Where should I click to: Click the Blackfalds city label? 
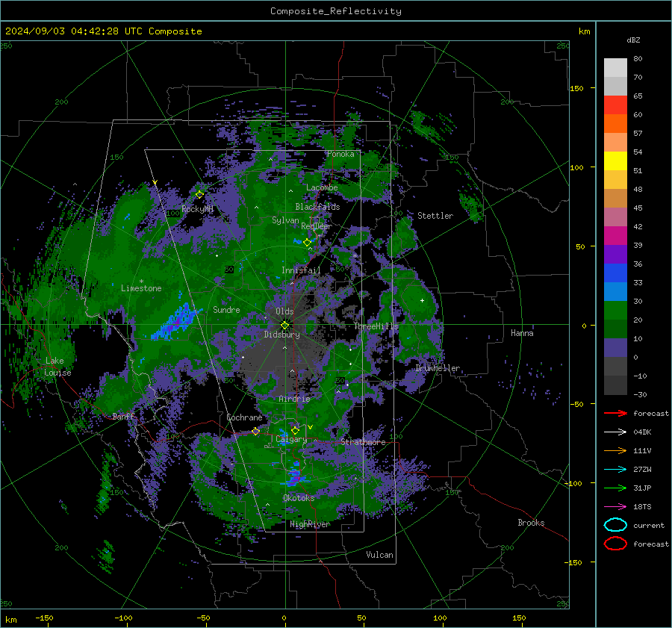pos(317,207)
